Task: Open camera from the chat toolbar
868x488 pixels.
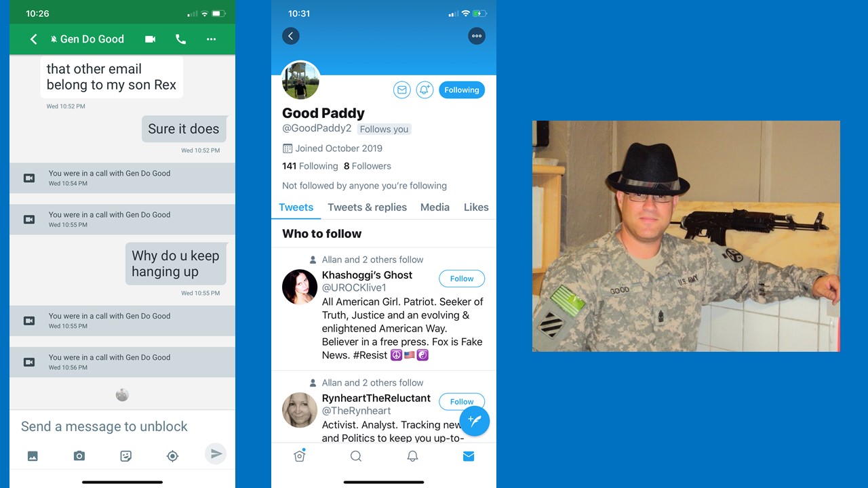Action: point(79,456)
